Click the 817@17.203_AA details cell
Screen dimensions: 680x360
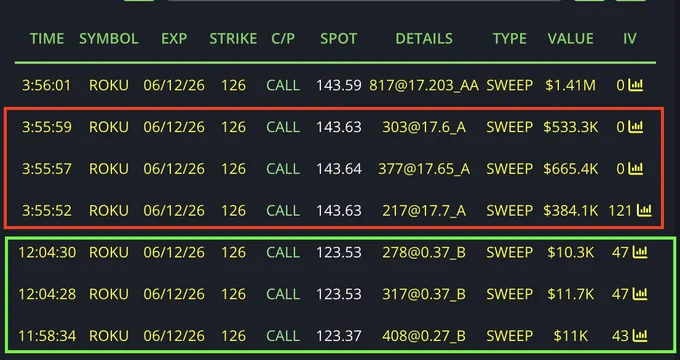424,85
